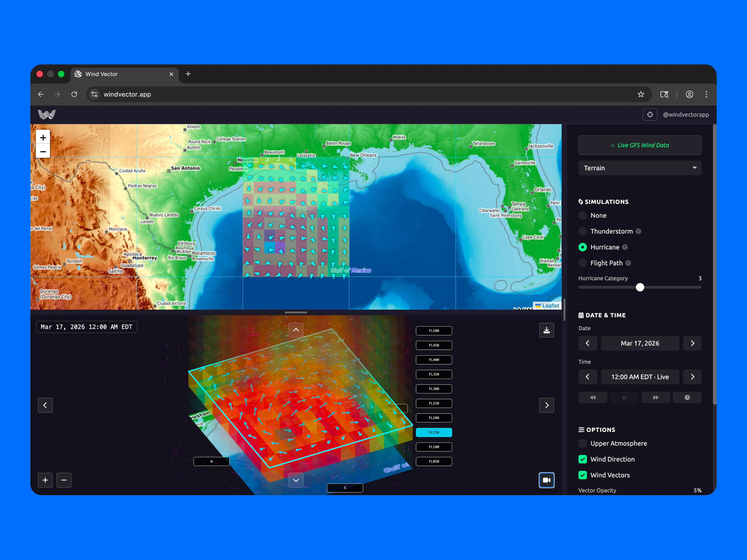Reload the browser page
Image resolution: width=747 pixels, height=560 pixels.
[x=74, y=94]
